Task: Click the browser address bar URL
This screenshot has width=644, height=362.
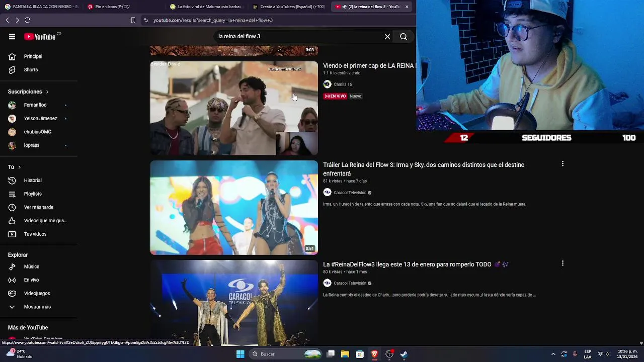Action: click(x=213, y=20)
